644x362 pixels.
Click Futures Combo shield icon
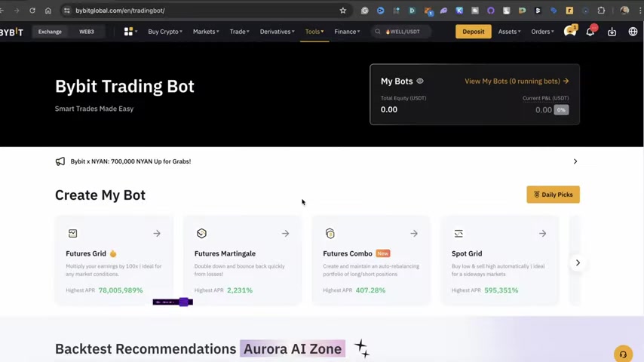tap(330, 233)
